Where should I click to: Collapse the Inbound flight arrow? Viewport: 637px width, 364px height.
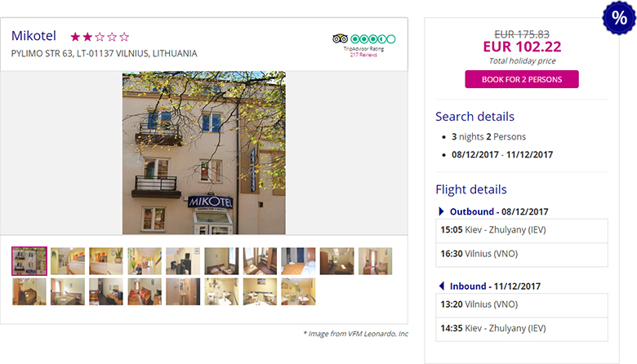tap(441, 286)
